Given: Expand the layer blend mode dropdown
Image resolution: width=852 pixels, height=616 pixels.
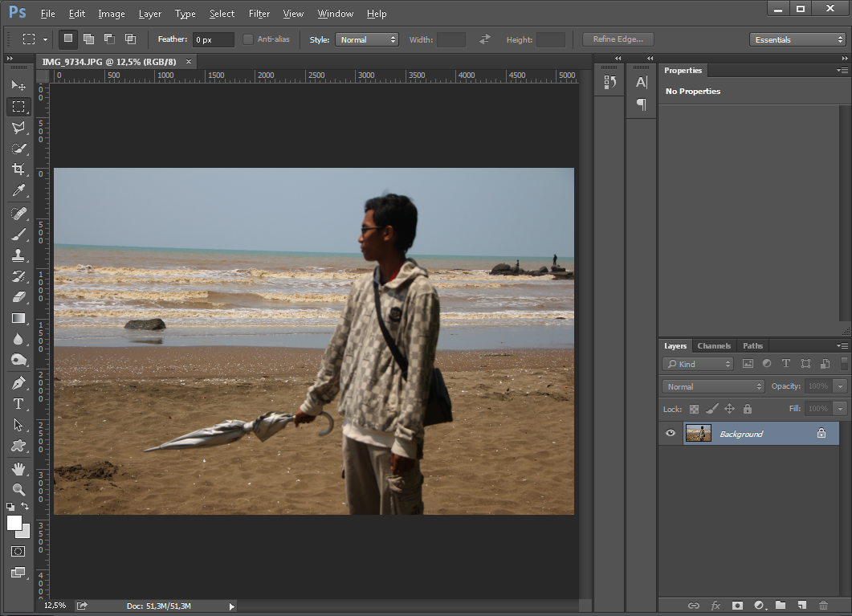Looking at the screenshot, I should [714, 386].
